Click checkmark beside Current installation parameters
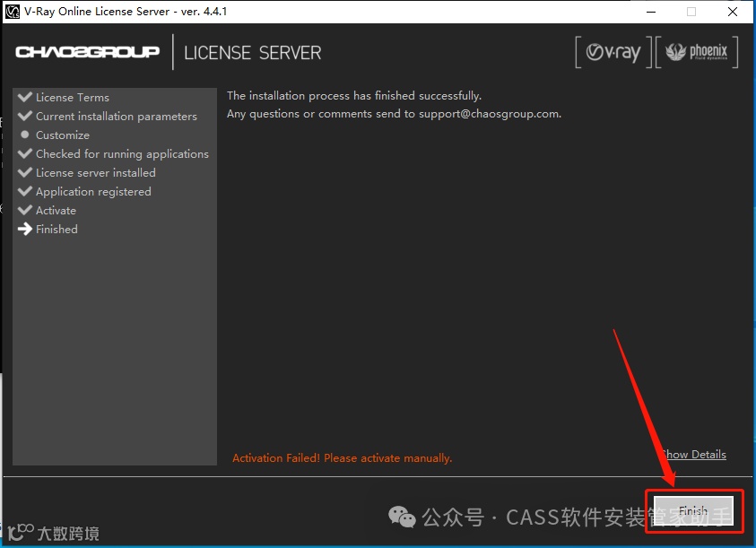The height and width of the screenshot is (548, 756). [x=24, y=116]
